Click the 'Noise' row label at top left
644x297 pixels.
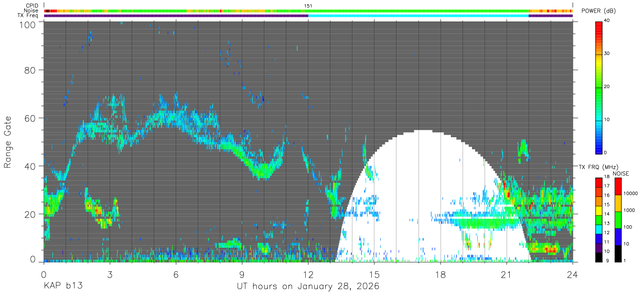pyautogui.click(x=30, y=10)
